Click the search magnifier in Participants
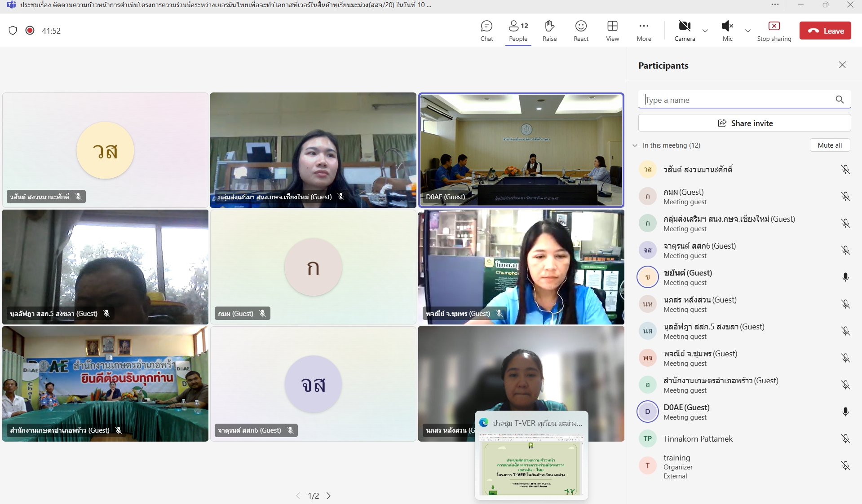The height and width of the screenshot is (504, 862). pos(840,100)
